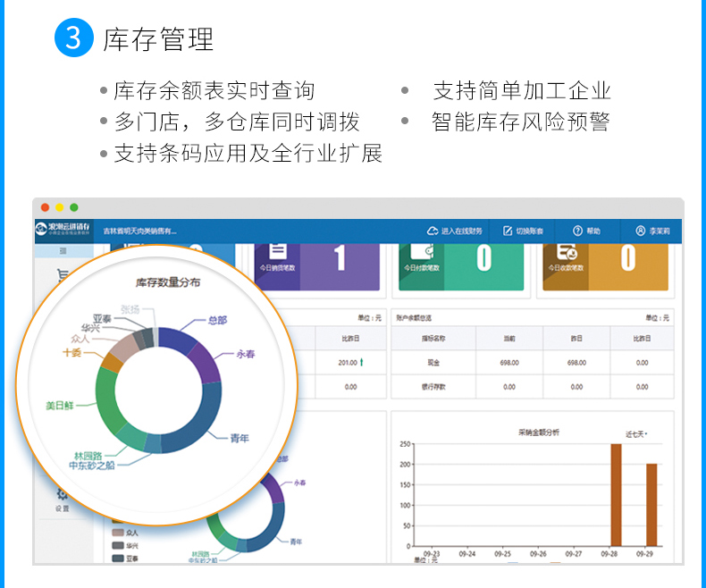Click the user avatar icon beside 李茉莉

tap(640, 231)
